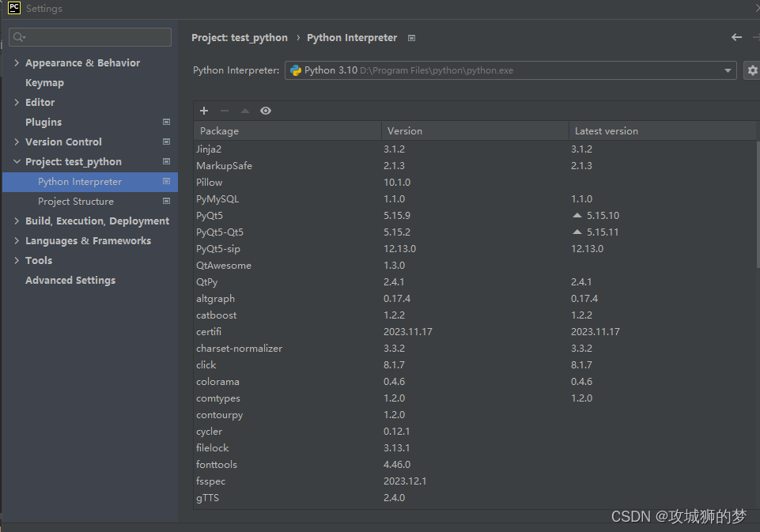The width and height of the screenshot is (760, 532).
Task: Select the click package row
Action: pyautogui.click(x=475, y=365)
